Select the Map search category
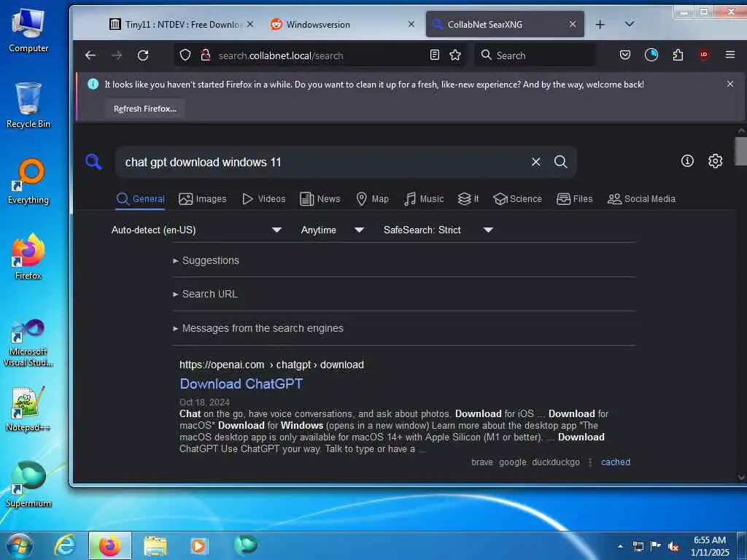The image size is (747, 560). tap(372, 199)
